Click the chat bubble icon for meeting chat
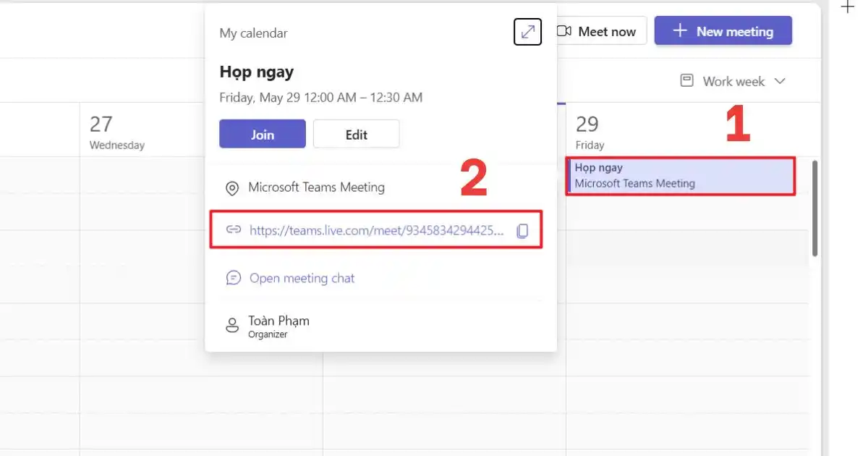The height and width of the screenshot is (456, 868). click(x=233, y=278)
